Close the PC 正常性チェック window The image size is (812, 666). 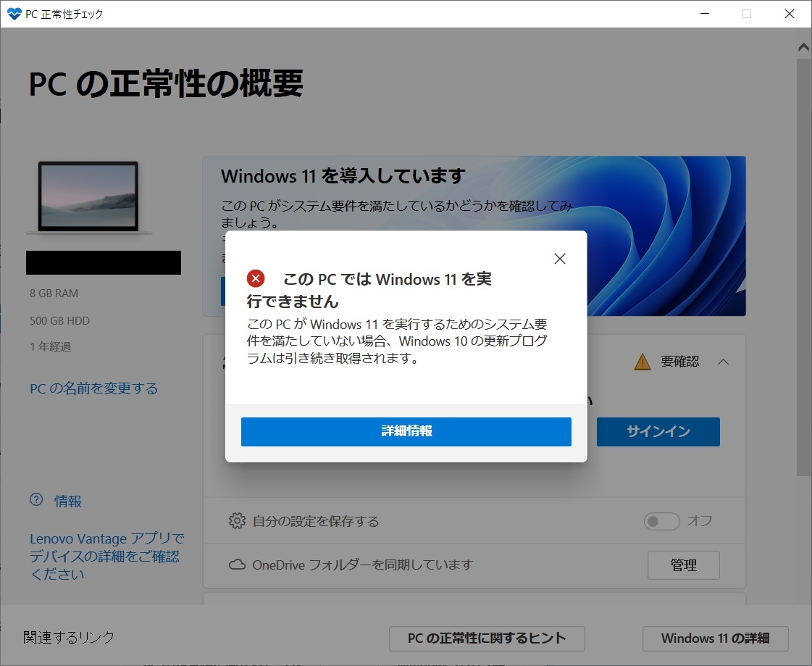point(790,14)
